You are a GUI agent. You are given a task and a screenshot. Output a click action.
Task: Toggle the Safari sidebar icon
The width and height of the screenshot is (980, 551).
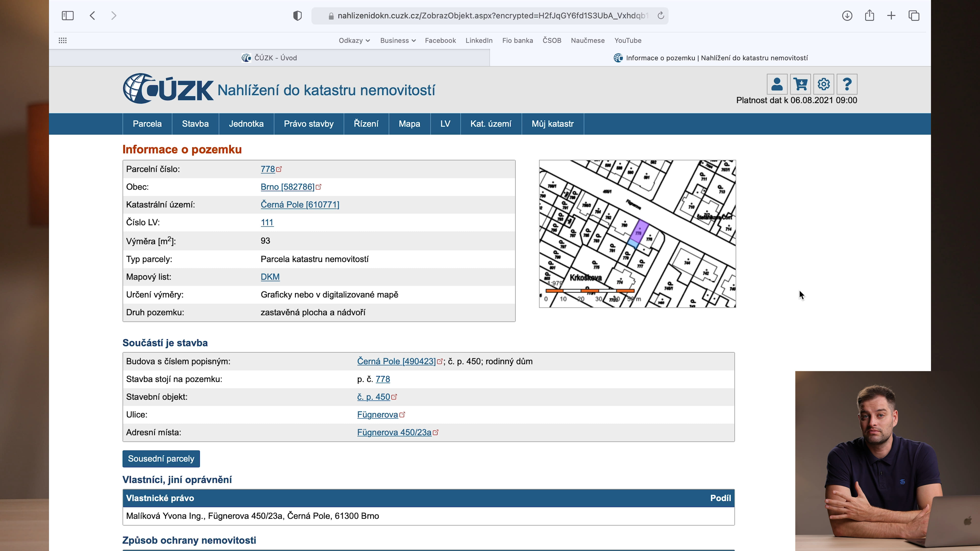67,16
